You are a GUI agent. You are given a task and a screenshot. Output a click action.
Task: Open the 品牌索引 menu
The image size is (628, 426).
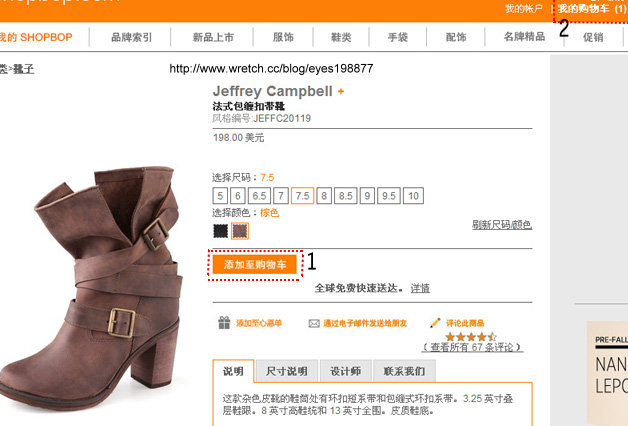131,37
